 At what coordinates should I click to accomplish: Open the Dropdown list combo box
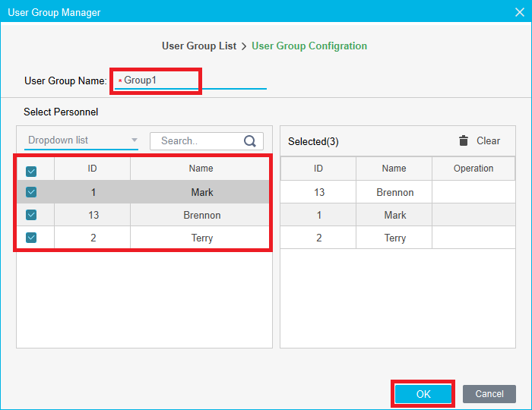(76, 140)
